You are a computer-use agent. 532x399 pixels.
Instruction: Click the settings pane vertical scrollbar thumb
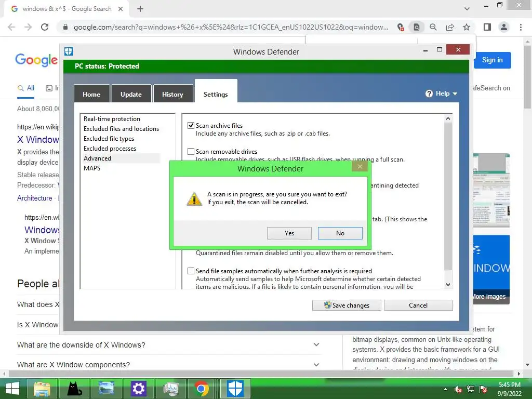pyautogui.click(x=448, y=196)
